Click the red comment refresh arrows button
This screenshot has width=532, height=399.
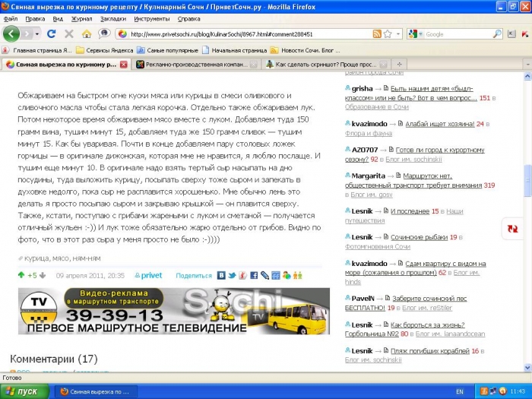click(x=511, y=228)
